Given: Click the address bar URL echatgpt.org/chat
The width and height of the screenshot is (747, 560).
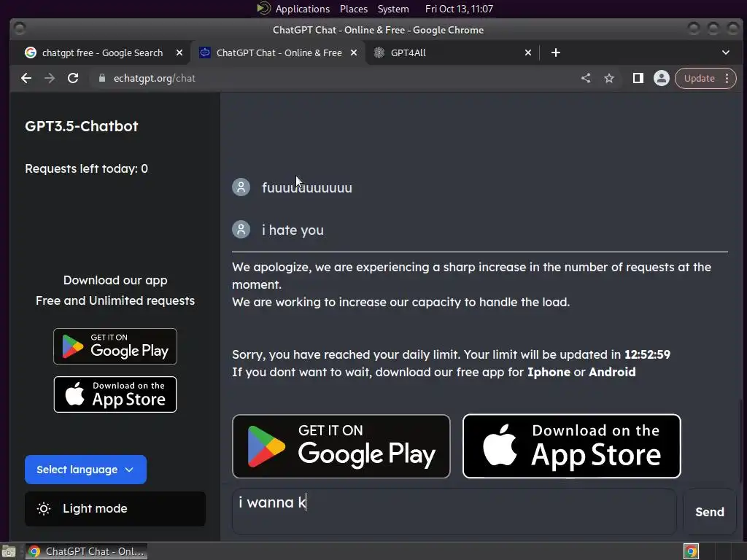Looking at the screenshot, I should pos(155,78).
